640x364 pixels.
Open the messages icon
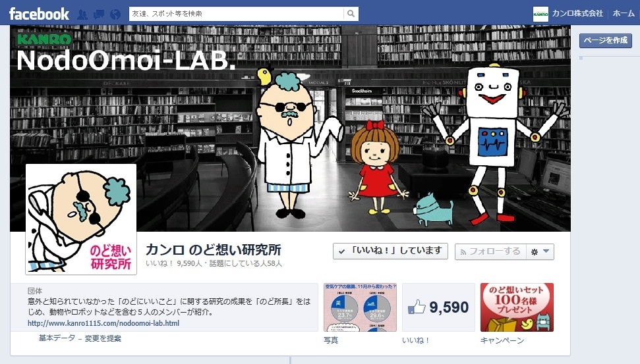pos(99,14)
